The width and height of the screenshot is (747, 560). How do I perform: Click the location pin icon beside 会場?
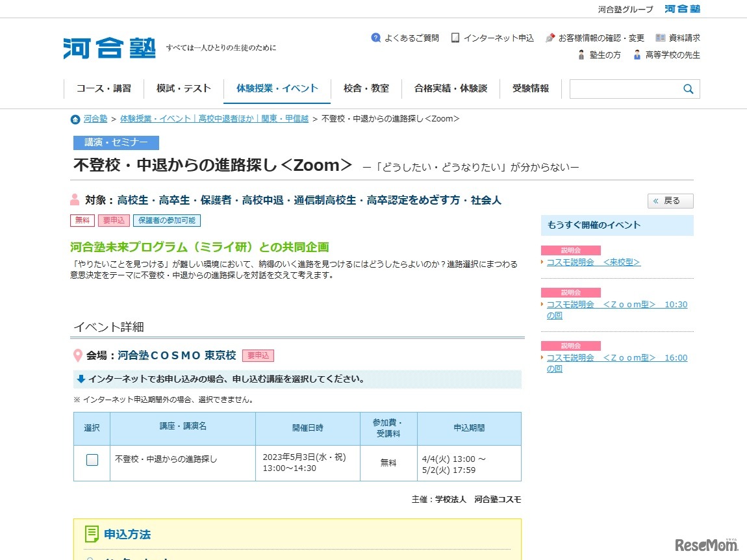click(x=78, y=355)
